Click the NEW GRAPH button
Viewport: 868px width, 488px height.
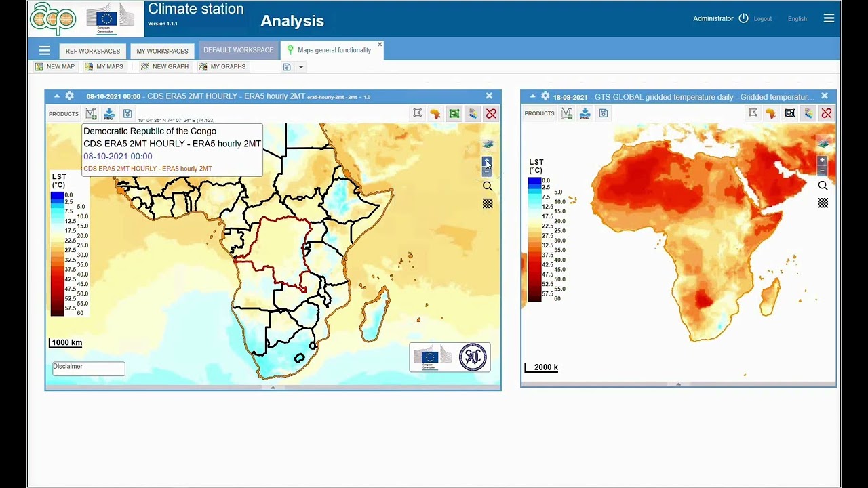(x=165, y=66)
